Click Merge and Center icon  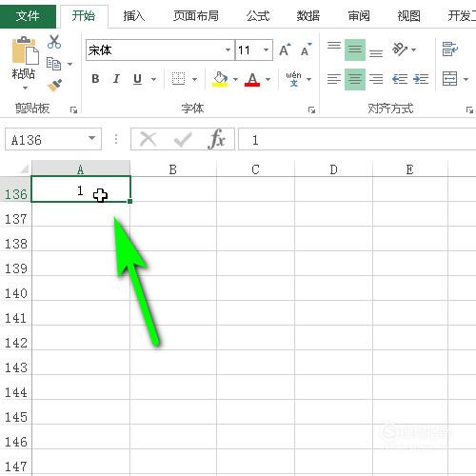(x=450, y=79)
